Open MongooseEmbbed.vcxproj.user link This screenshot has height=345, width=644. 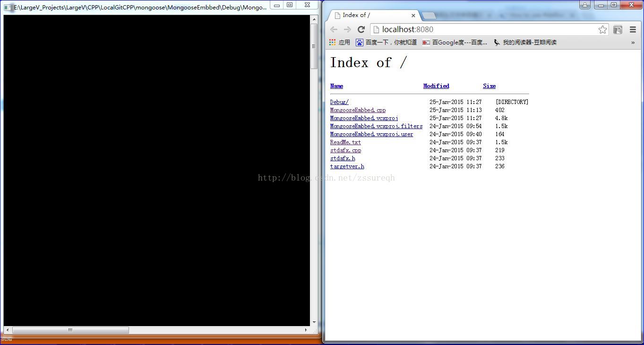[x=371, y=134]
